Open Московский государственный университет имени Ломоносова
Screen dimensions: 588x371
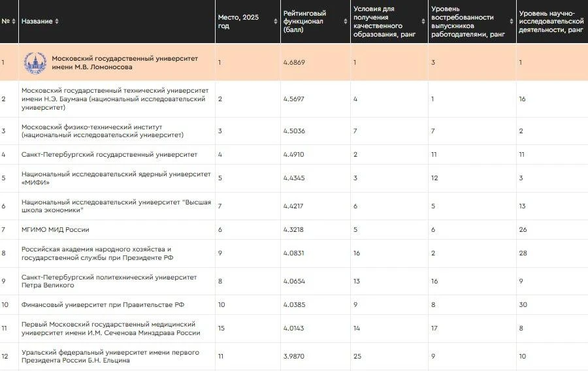click(125, 63)
